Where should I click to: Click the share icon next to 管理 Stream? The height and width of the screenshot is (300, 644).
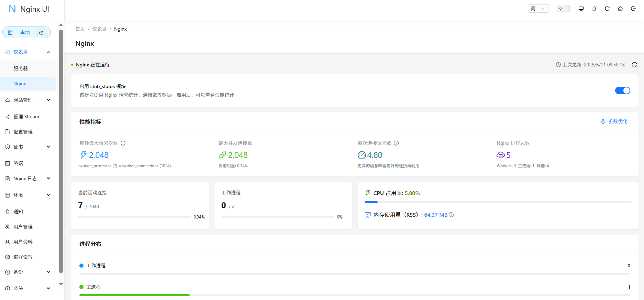point(8,117)
